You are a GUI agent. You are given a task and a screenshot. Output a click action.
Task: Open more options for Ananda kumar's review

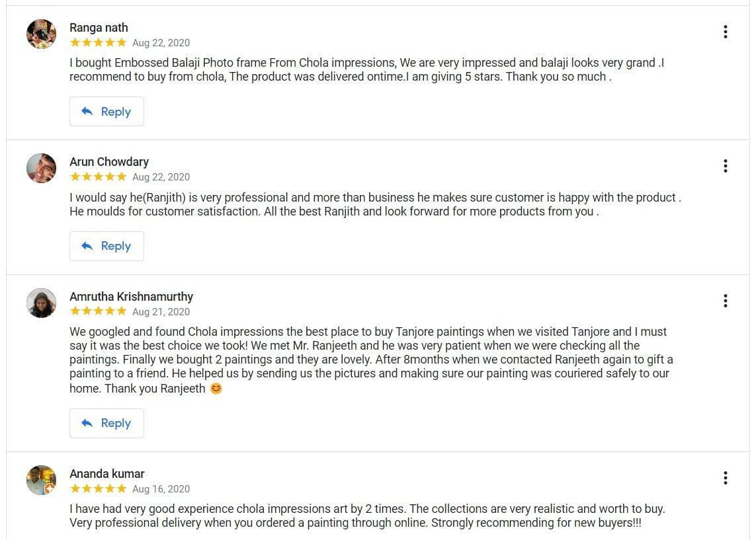726,478
